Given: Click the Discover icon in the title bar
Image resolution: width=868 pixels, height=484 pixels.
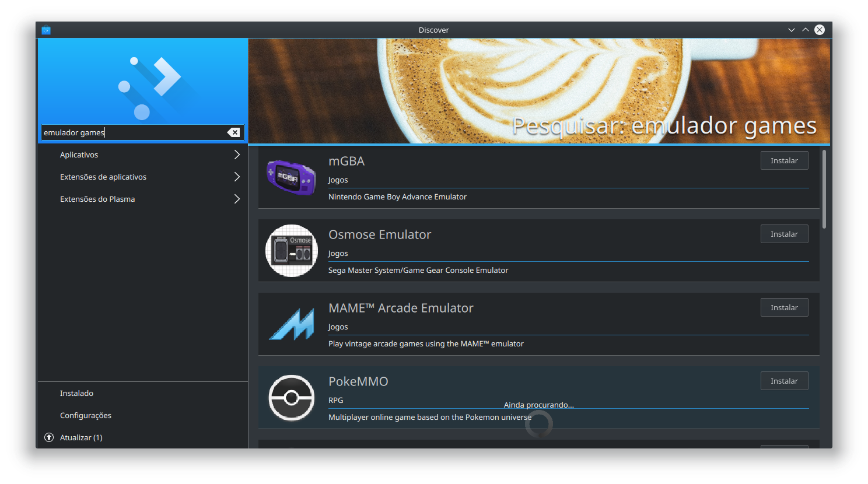Looking at the screenshot, I should tap(46, 30).
